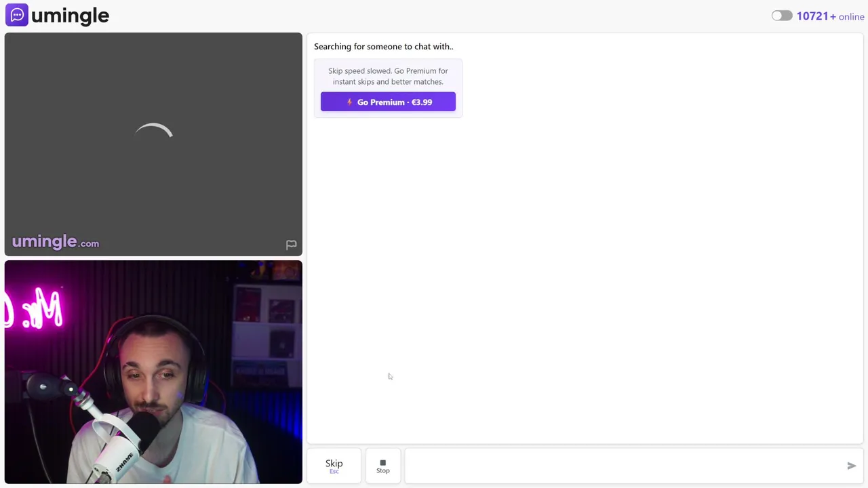Image resolution: width=868 pixels, height=488 pixels.
Task: Click your own webcam preview
Action: point(153,372)
